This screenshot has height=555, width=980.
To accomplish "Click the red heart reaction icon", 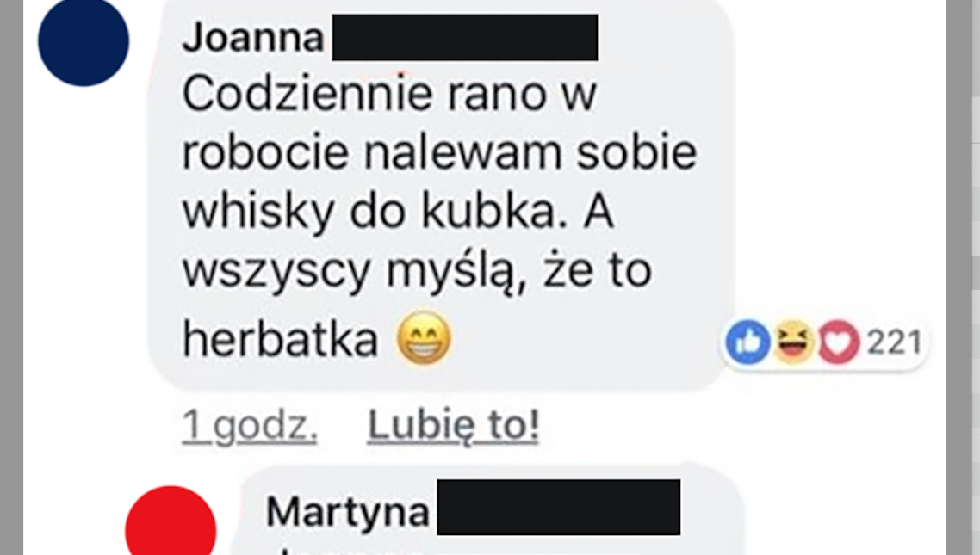I will 839,342.
